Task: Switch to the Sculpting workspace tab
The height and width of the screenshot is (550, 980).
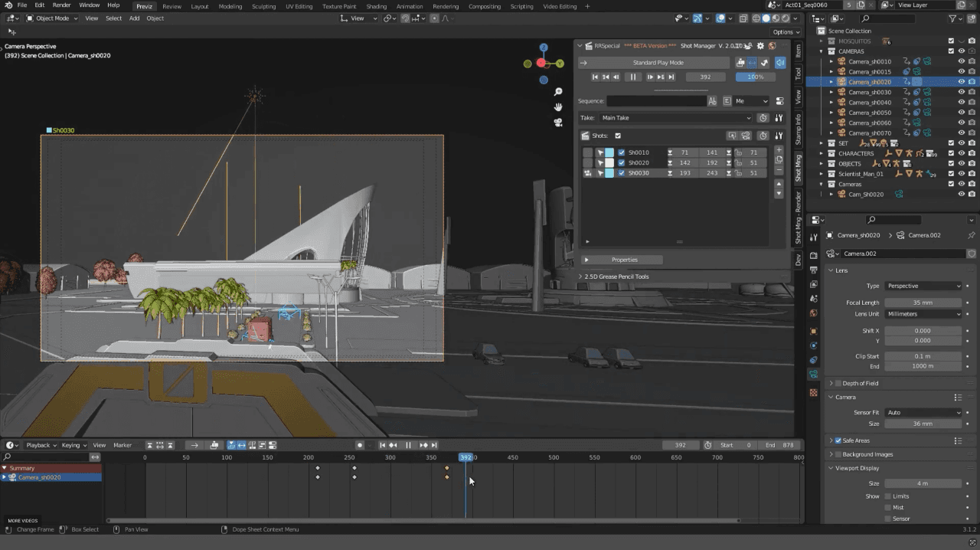Action: (x=263, y=6)
